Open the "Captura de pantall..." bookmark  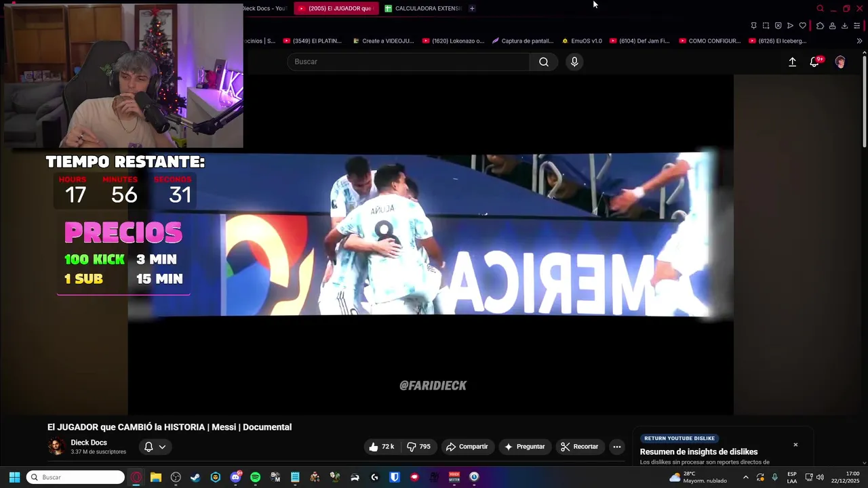pos(523,41)
